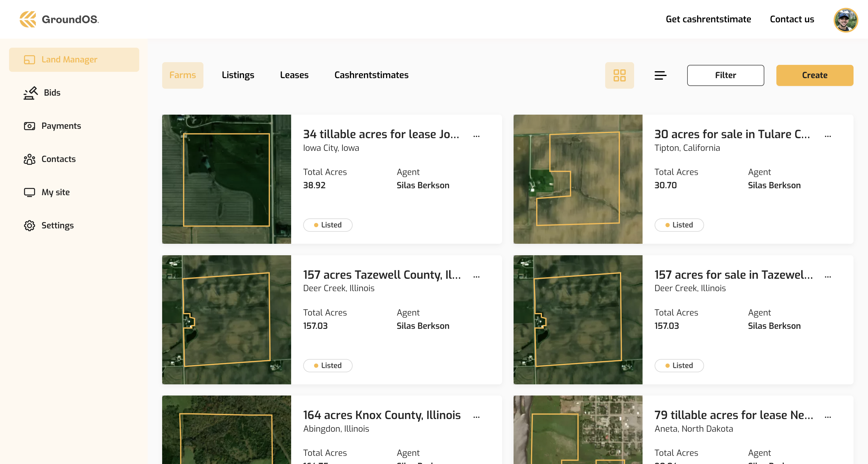Viewport: 868px width, 464px height.
Task: Open Settings from sidebar
Action: pyautogui.click(x=57, y=225)
